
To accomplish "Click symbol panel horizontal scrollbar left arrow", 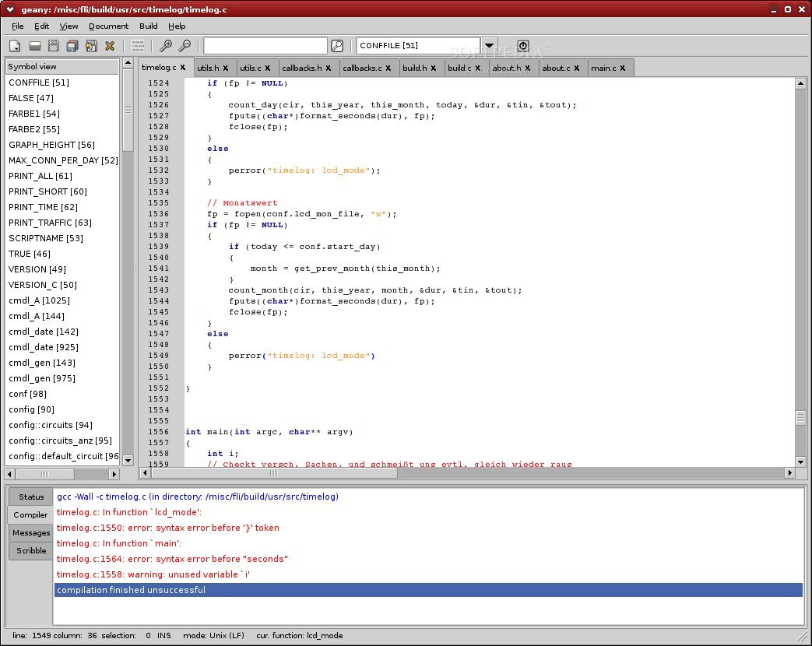I will coord(10,474).
